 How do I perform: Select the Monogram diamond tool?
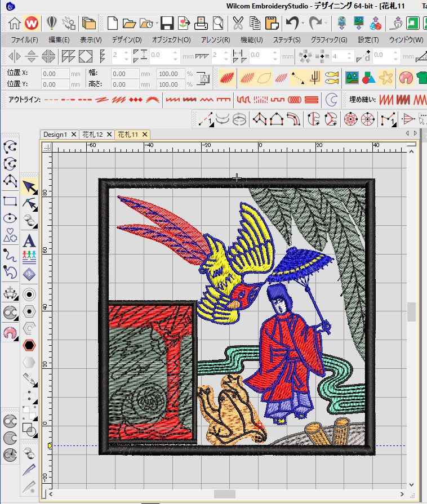[29, 274]
